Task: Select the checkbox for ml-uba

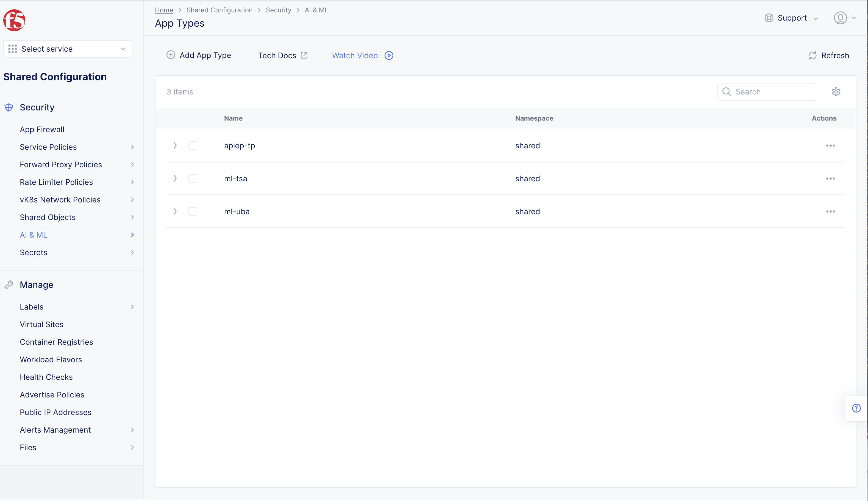Action: [193, 211]
